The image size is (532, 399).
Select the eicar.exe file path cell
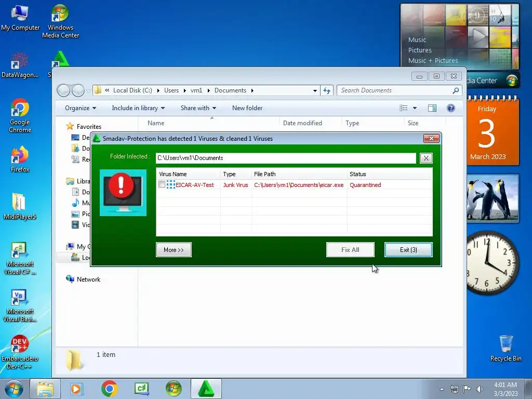tap(299, 185)
